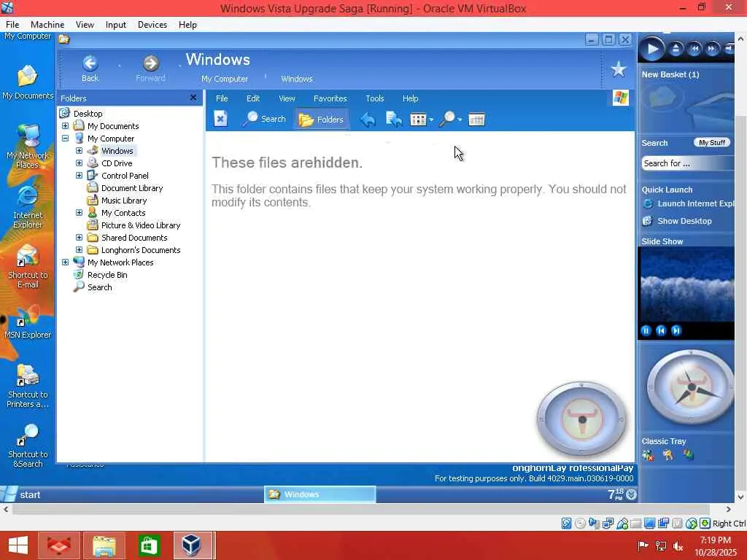The image size is (747, 560).
Task: Click the Search for input field
Action: coord(688,163)
